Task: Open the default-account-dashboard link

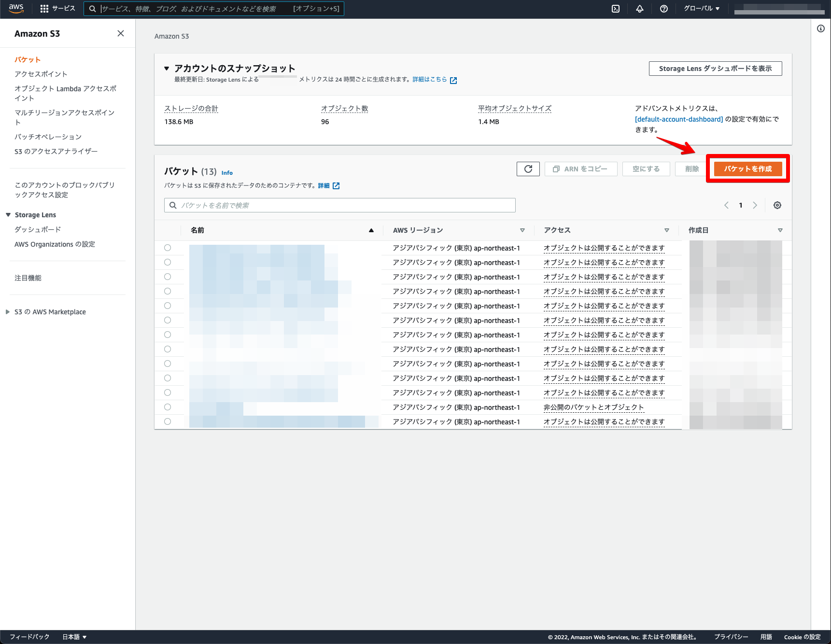Action: tap(679, 119)
